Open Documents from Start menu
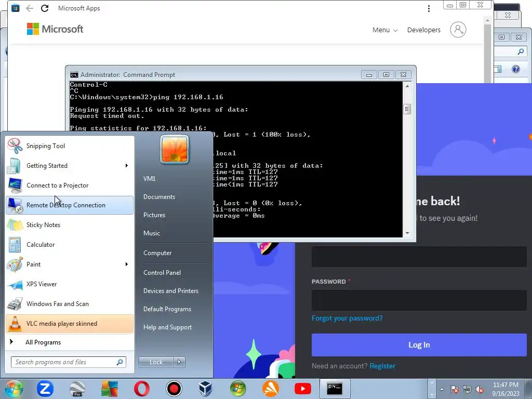 159,197
